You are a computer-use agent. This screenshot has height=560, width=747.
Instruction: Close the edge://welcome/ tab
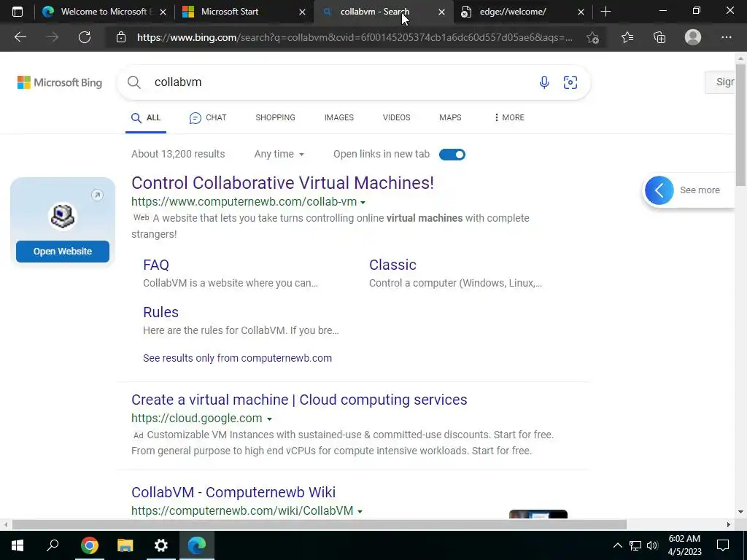click(581, 12)
